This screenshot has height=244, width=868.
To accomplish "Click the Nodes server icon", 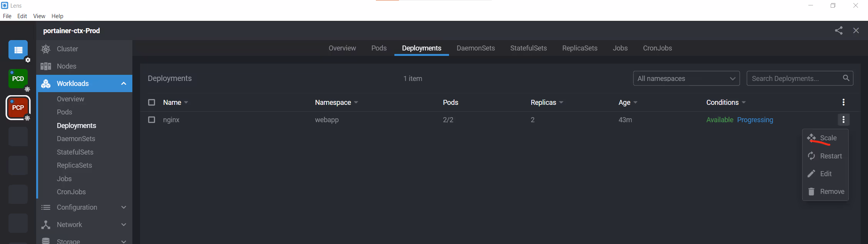I will (46, 66).
